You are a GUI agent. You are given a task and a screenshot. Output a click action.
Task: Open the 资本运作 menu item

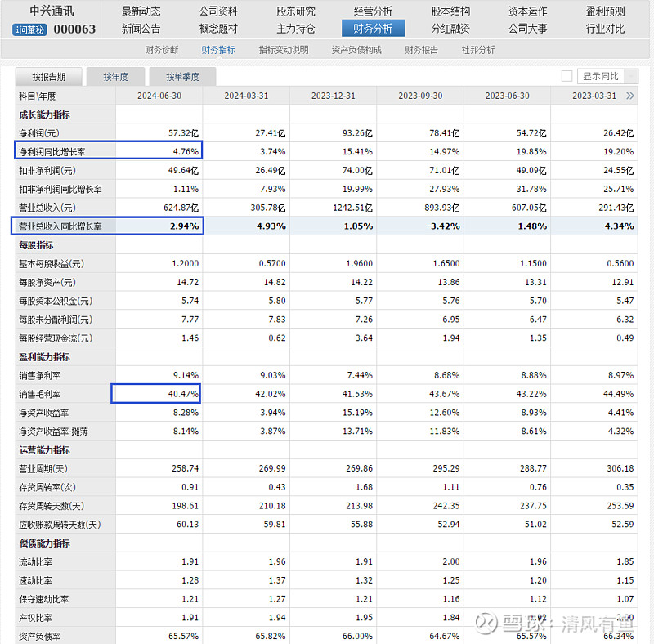point(527,11)
